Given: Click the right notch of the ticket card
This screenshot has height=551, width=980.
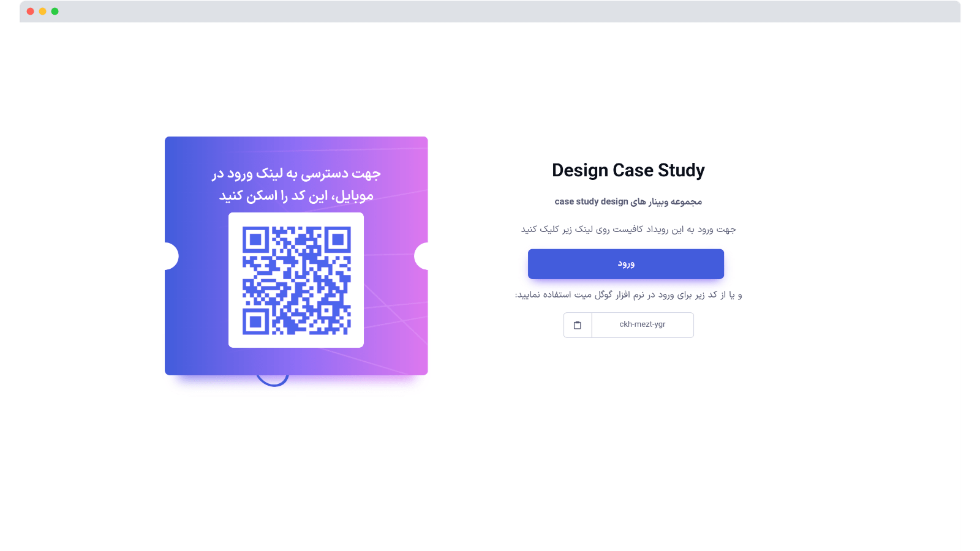Looking at the screenshot, I should click(x=421, y=256).
